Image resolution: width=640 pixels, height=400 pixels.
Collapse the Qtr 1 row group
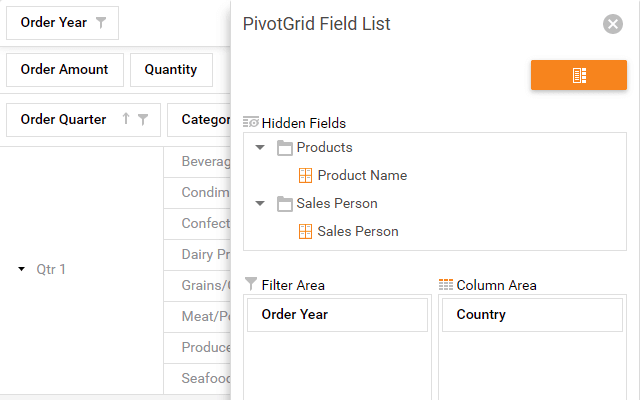(22, 269)
